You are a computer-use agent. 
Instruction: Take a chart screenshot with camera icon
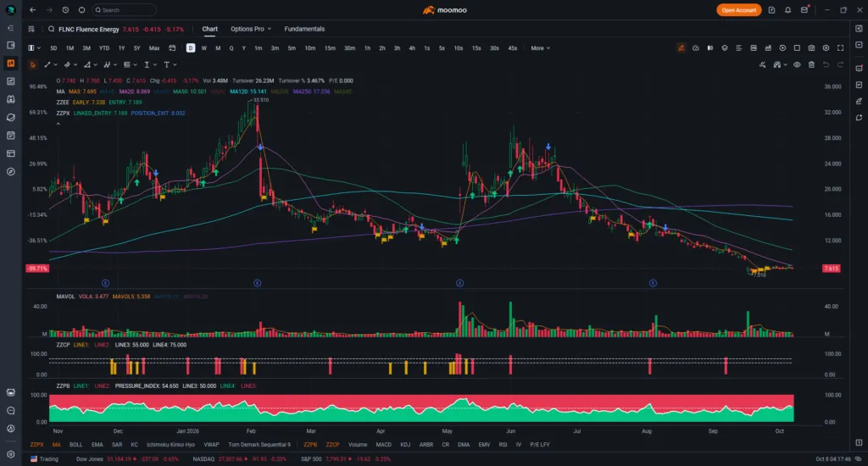coord(811,48)
